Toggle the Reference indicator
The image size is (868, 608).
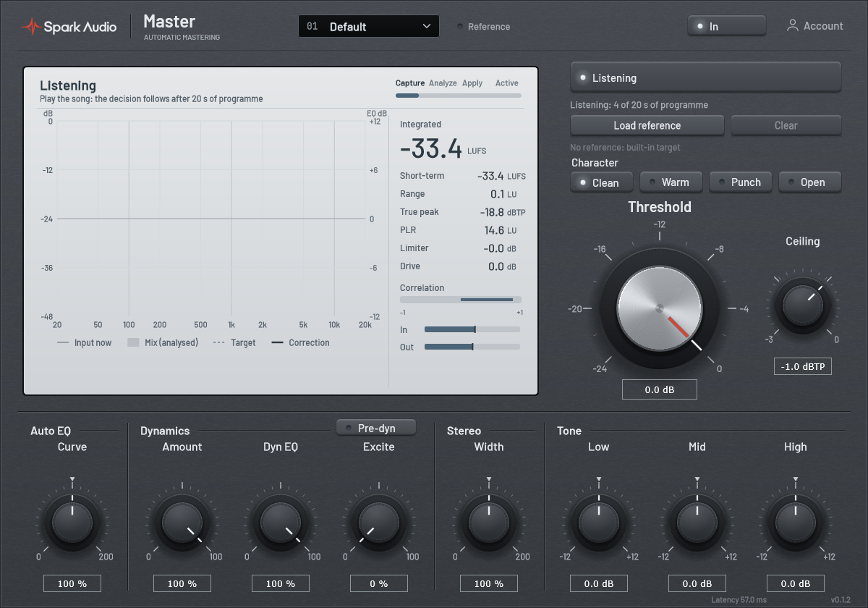click(x=484, y=27)
